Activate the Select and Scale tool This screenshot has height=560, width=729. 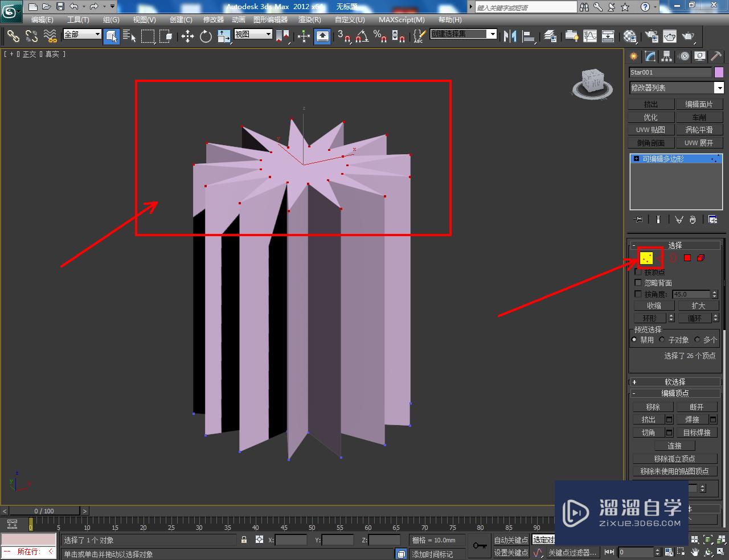pyautogui.click(x=224, y=36)
